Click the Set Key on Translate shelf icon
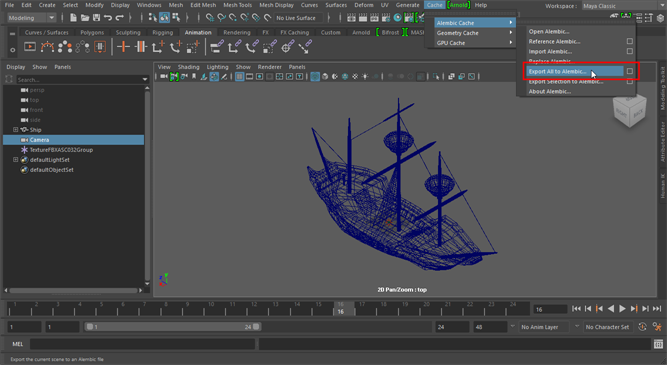This screenshot has height=365, width=667. coord(158,47)
